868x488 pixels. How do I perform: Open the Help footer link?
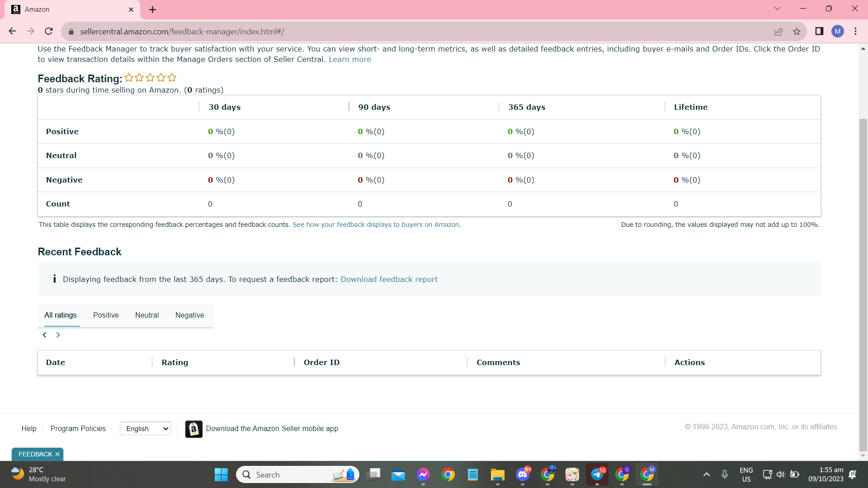coord(29,428)
